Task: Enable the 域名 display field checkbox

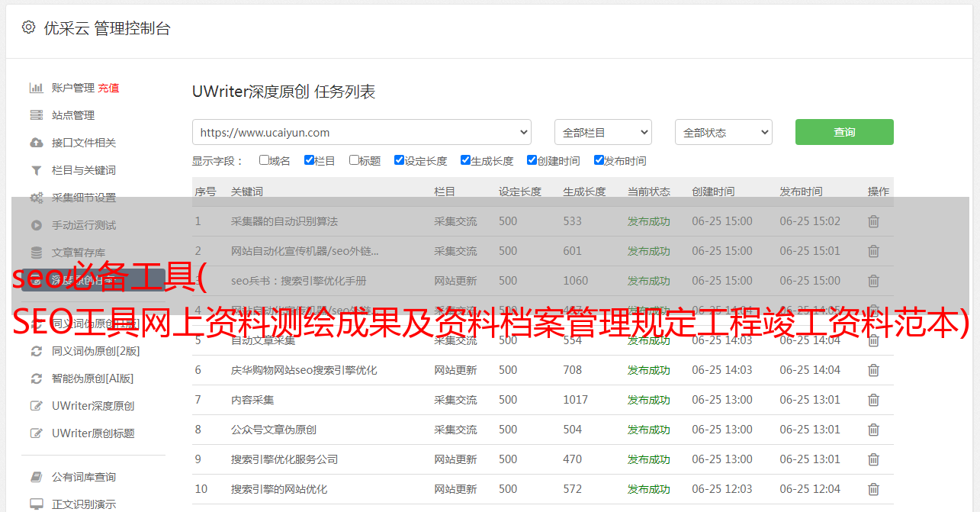Action: point(264,160)
